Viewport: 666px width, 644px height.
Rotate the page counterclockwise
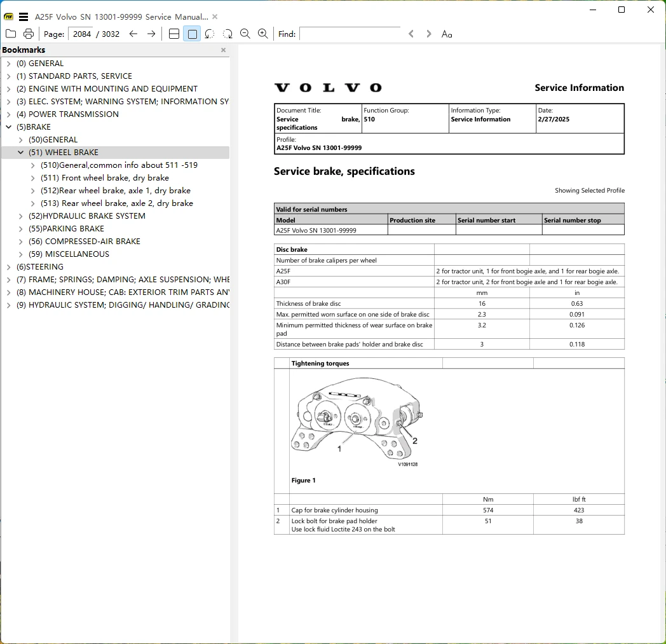click(210, 34)
